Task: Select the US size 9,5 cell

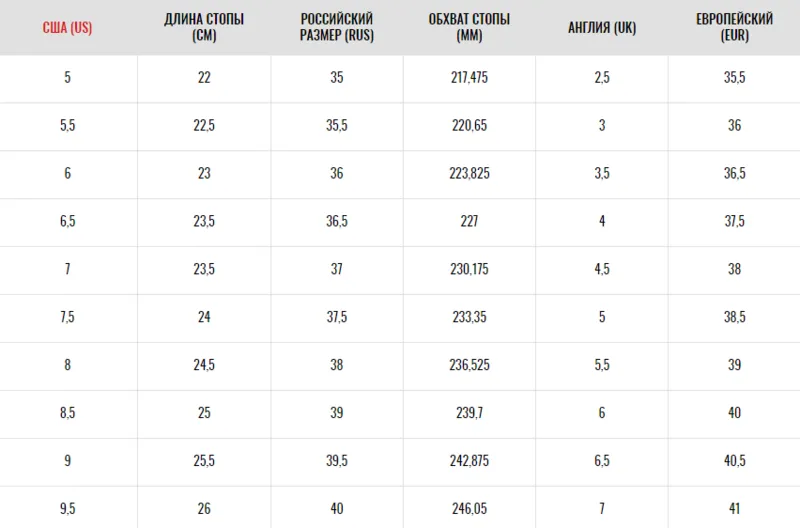Action: pos(67,509)
